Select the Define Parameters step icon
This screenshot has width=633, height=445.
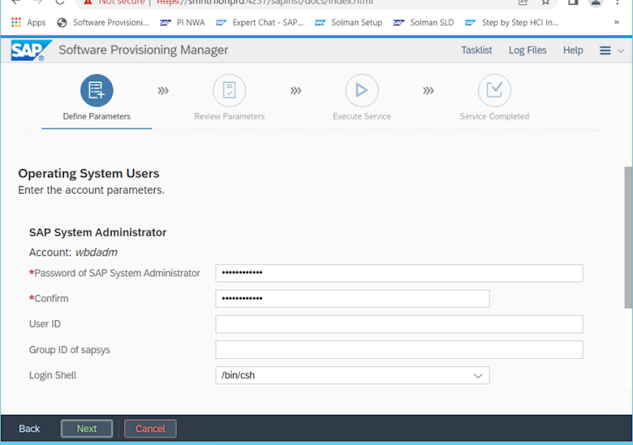click(96, 90)
